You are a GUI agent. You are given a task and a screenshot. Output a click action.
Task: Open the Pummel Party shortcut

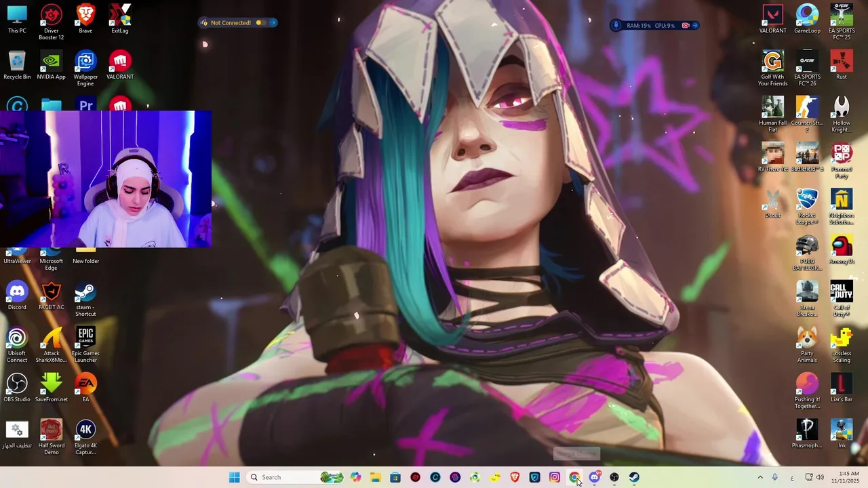(x=842, y=161)
